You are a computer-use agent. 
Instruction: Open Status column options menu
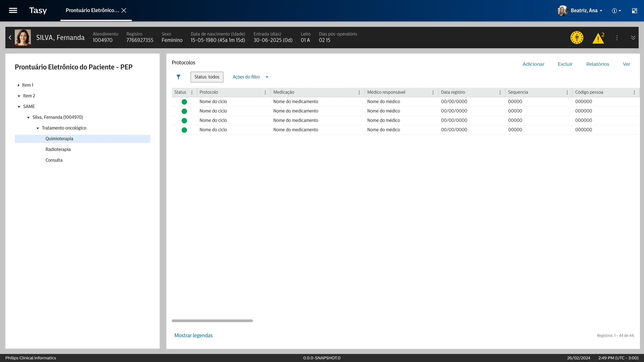pyautogui.click(x=192, y=92)
